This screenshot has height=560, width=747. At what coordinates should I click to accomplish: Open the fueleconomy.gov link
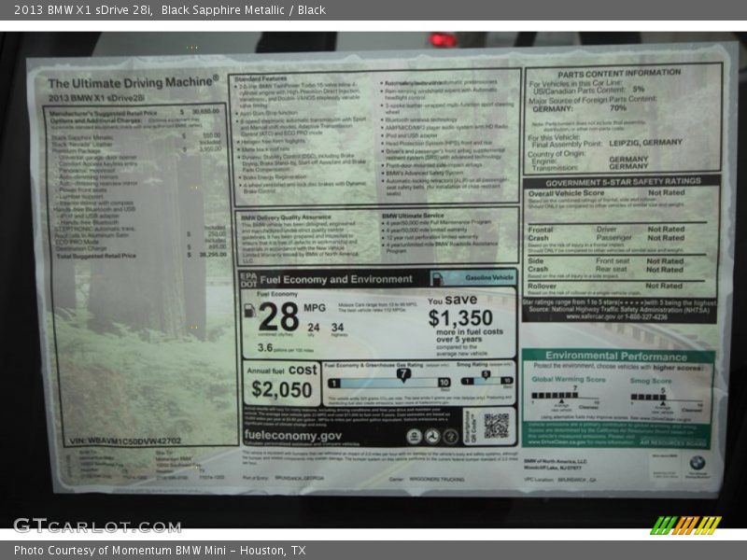[293, 435]
